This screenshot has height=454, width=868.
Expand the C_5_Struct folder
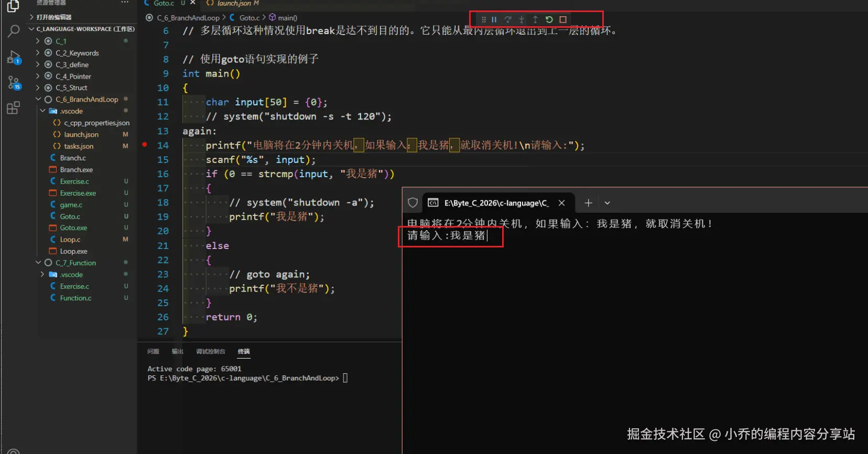click(x=38, y=88)
